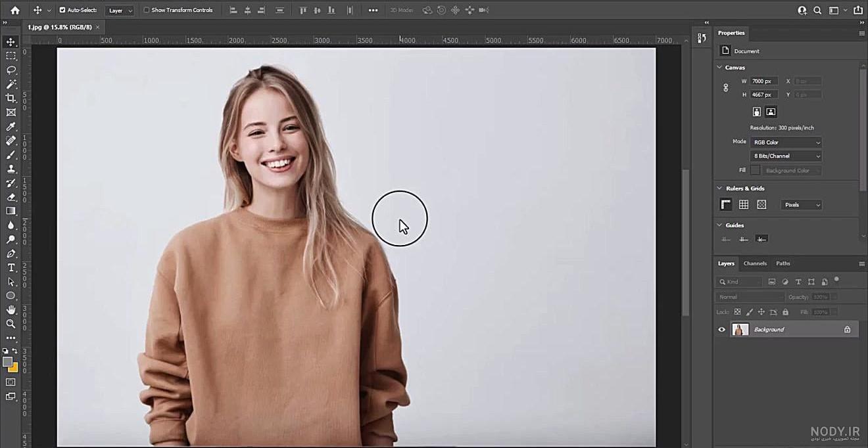Click the canvas width input field

pyautogui.click(x=764, y=81)
